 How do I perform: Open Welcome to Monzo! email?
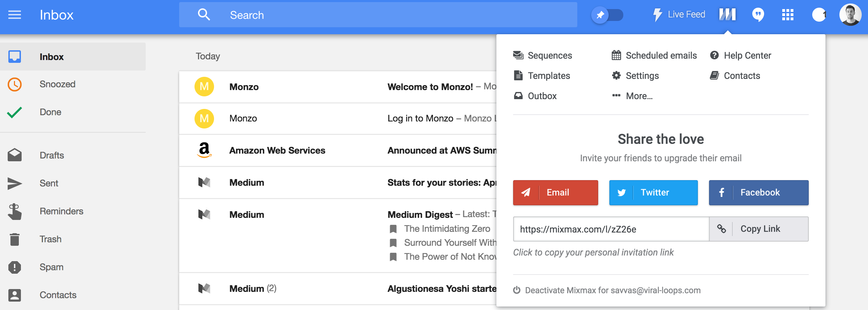338,87
